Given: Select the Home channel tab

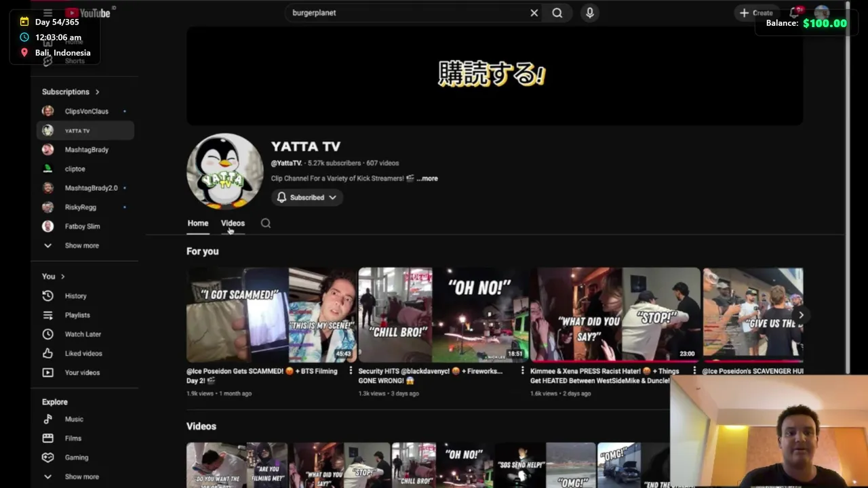Looking at the screenshot, I should [x=198, y=223].
